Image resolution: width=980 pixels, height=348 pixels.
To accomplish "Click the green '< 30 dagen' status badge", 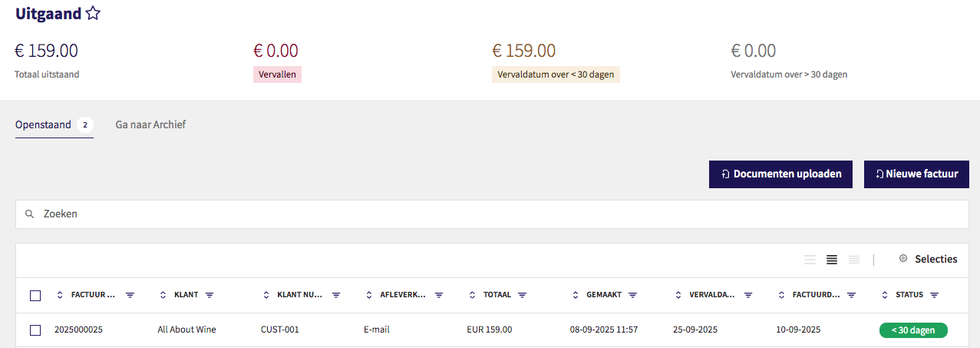I will [913, 330].
